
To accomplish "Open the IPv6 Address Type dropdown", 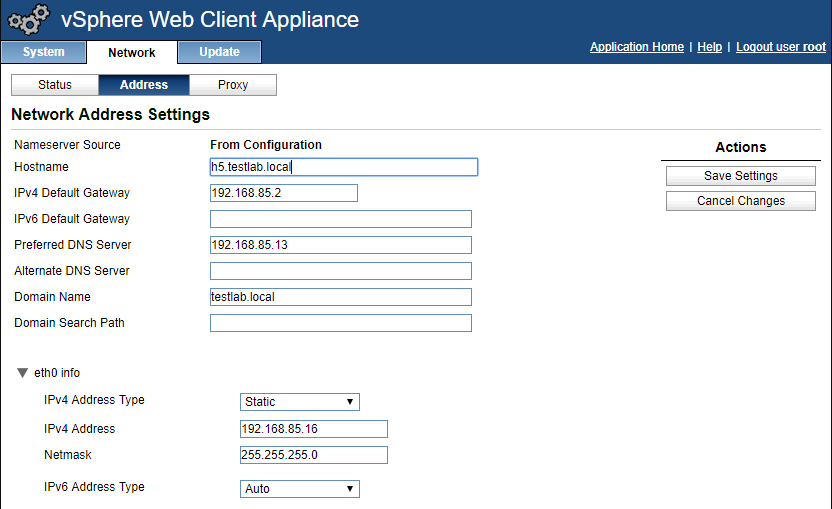I will [x=300, y=489].
